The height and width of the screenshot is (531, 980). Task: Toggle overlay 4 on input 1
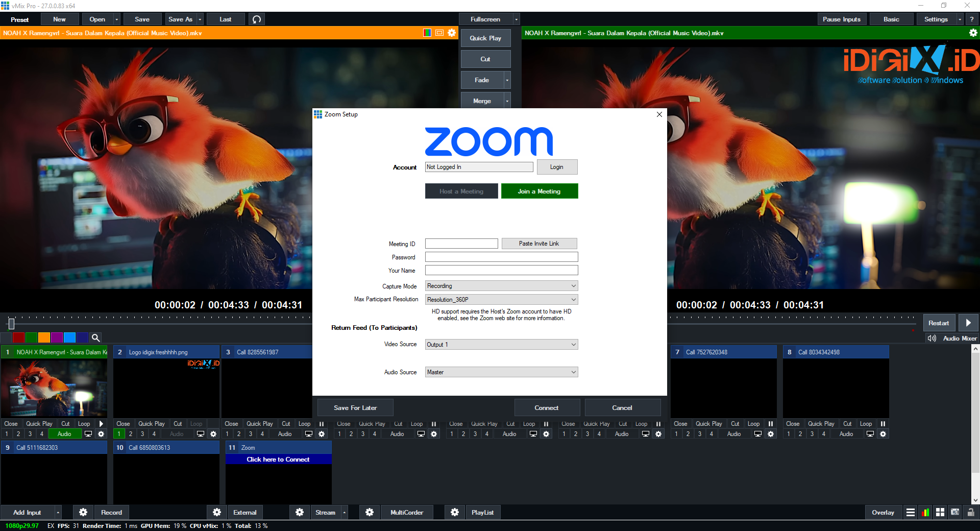tap(42, 434)
